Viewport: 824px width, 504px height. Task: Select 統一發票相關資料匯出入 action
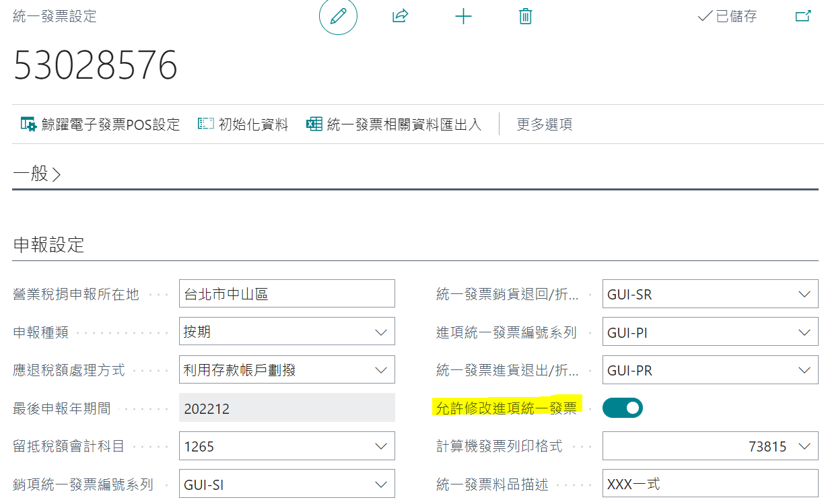pyautogui.click(x=394, y=124)
